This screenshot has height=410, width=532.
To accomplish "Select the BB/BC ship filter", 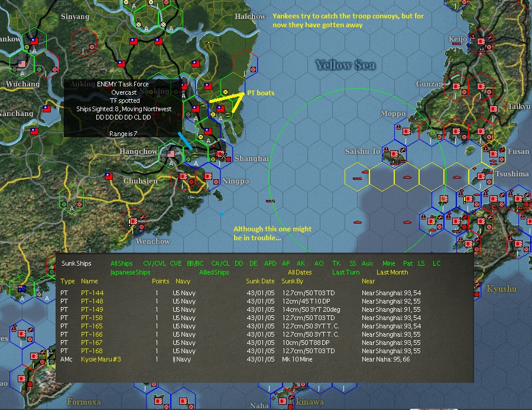I will pos(195,263).
